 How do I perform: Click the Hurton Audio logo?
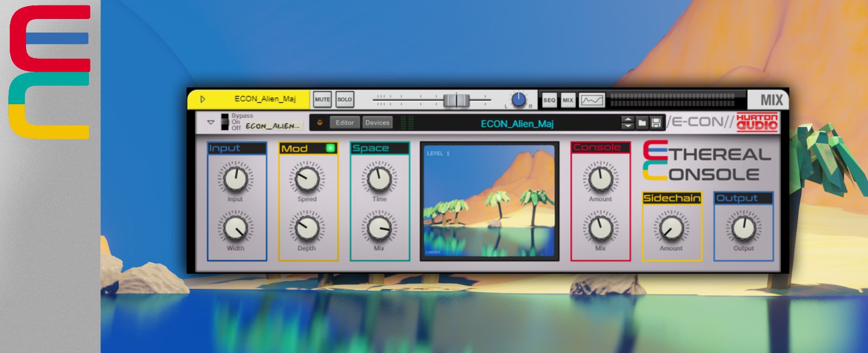coord(757,122)
